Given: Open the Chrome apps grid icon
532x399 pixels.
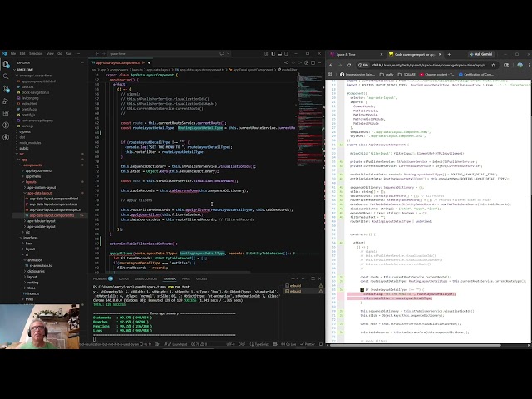Looking at the screenshot, I should pos(331,74).
